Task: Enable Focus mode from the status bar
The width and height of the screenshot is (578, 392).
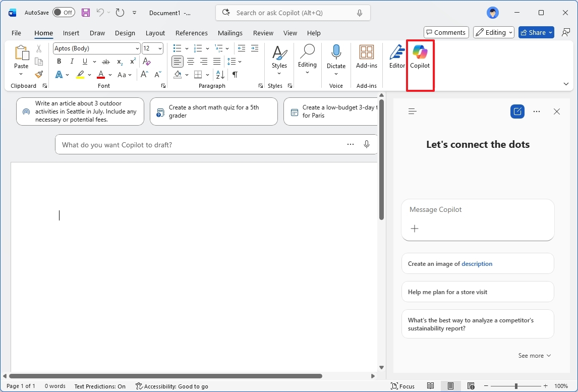Action: 402,386
